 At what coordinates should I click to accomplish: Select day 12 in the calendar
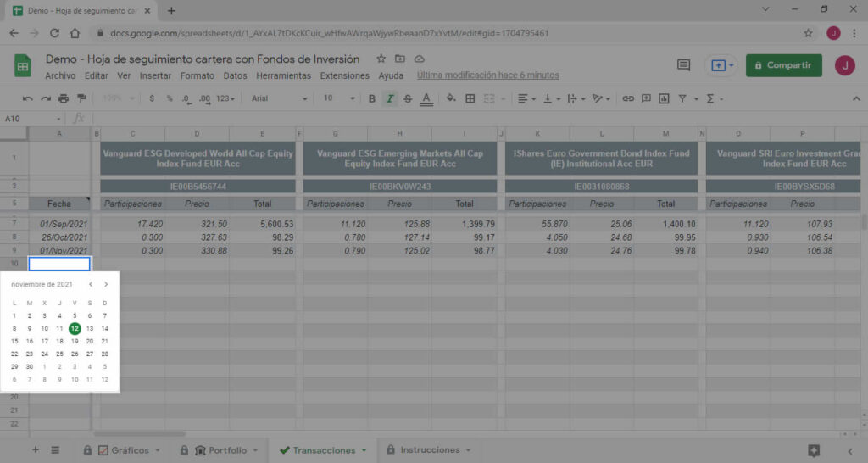75,328
